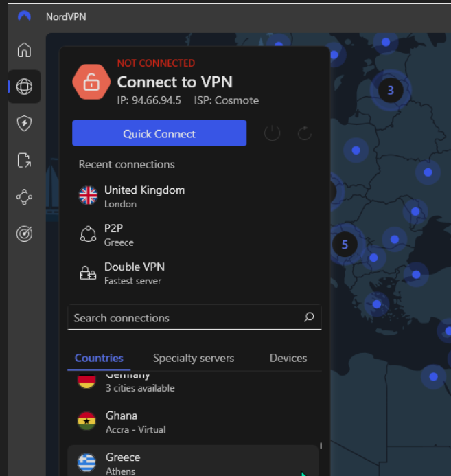Select Ghana Accra - Virtual country
Image resolution: width=451 pixels, height=476 pixels.
pos(193,422)
